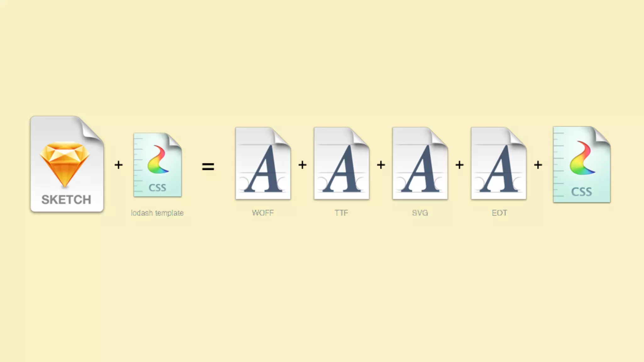The width and height of the screenshot is (644, 362).
Task: Open the large CSS file icon at far right
Action: (582, 165)
